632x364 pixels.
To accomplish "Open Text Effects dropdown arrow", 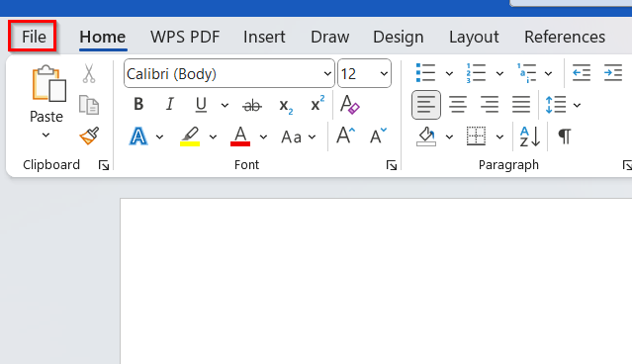I will tap(159, 137).
